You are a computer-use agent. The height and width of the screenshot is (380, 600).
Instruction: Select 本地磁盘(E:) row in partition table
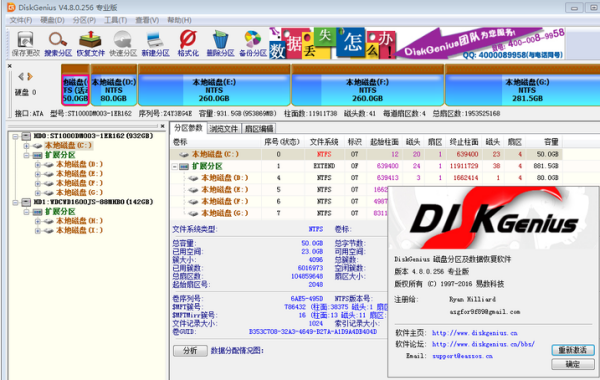pyautogui.click(x=279, y=190)
